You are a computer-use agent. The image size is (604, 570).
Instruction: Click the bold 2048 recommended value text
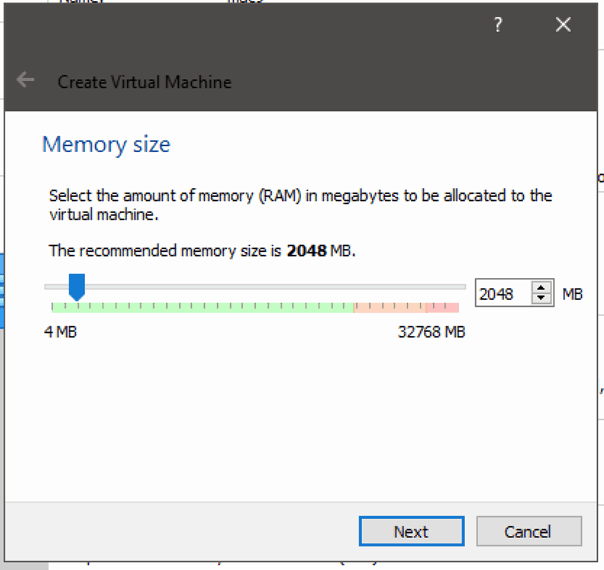(x=306, y=251)
